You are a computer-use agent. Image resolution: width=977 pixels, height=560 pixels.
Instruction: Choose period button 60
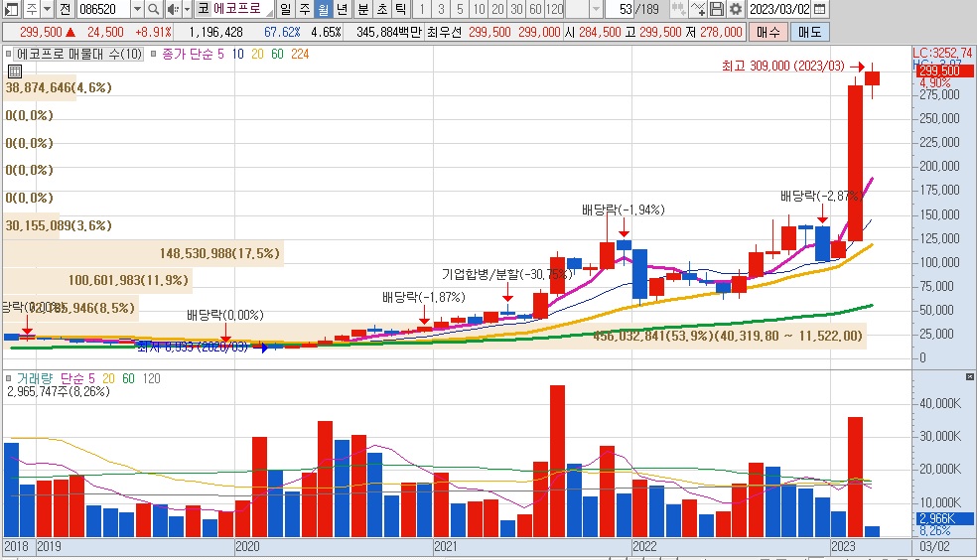(x=535, y=9)
